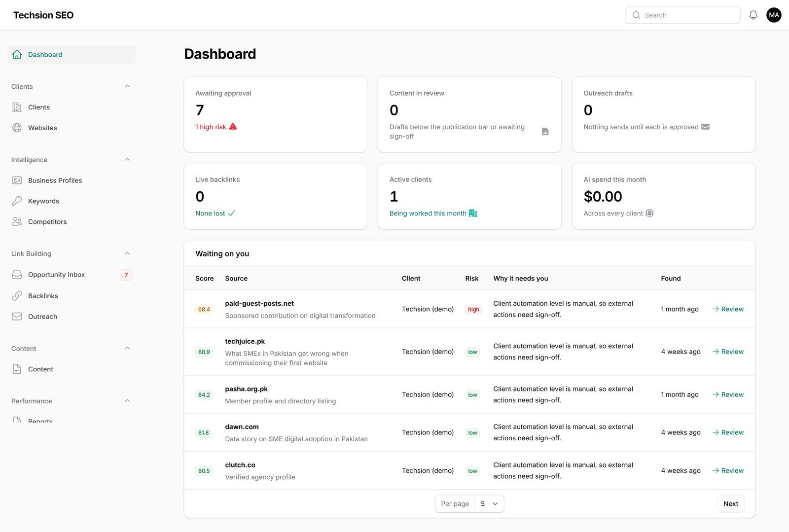Collapse the Link Building sidebar section

tap(127, 253)
